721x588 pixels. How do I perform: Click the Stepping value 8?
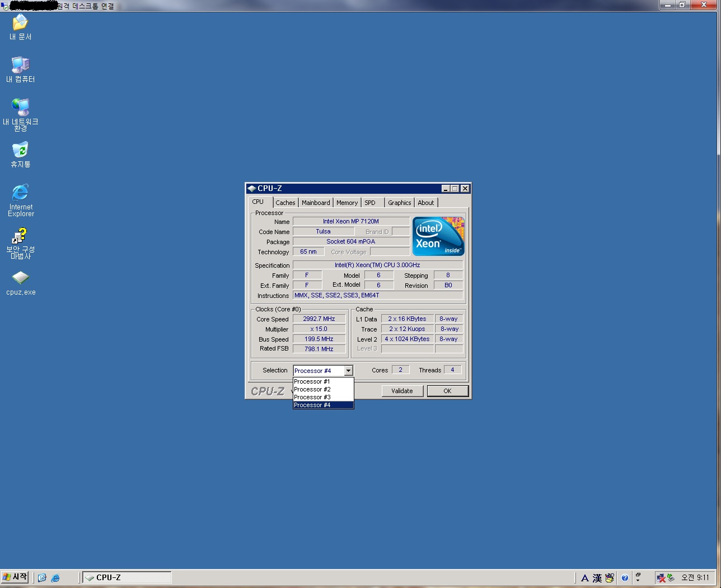click(448, 275)
